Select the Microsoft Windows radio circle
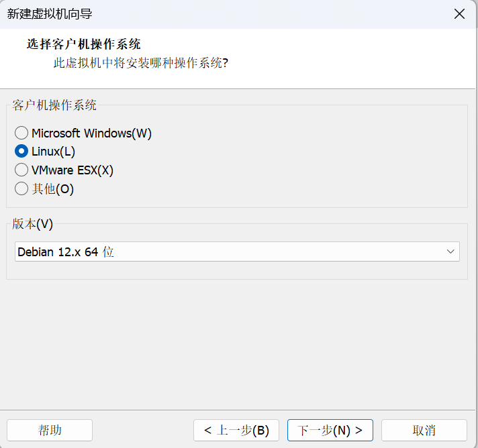Image resolution: width=478 pixels, height=448 pixels. [x=21, y=133]
